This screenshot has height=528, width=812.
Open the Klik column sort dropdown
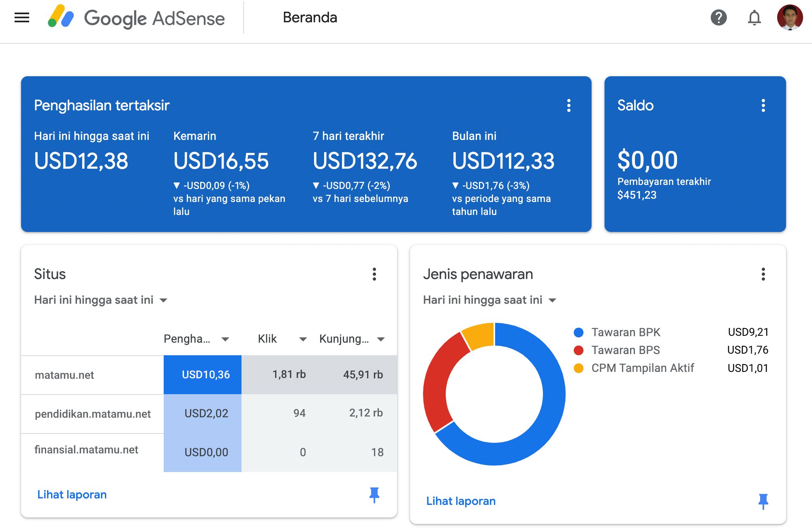click(302, 339)
